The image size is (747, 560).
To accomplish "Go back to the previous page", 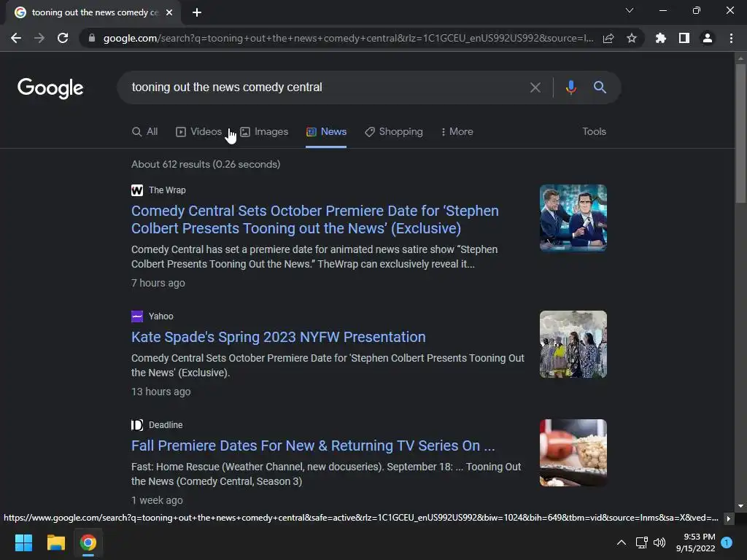I will coord(16,38).
